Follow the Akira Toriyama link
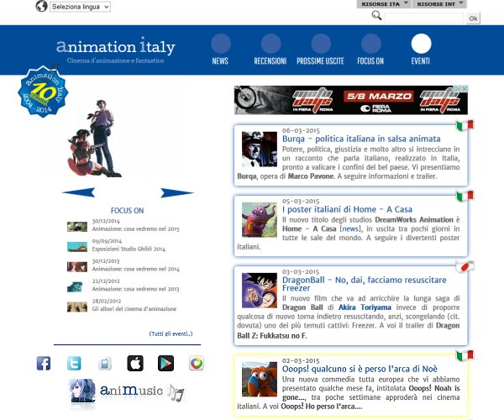 click(x=365, y=307)
